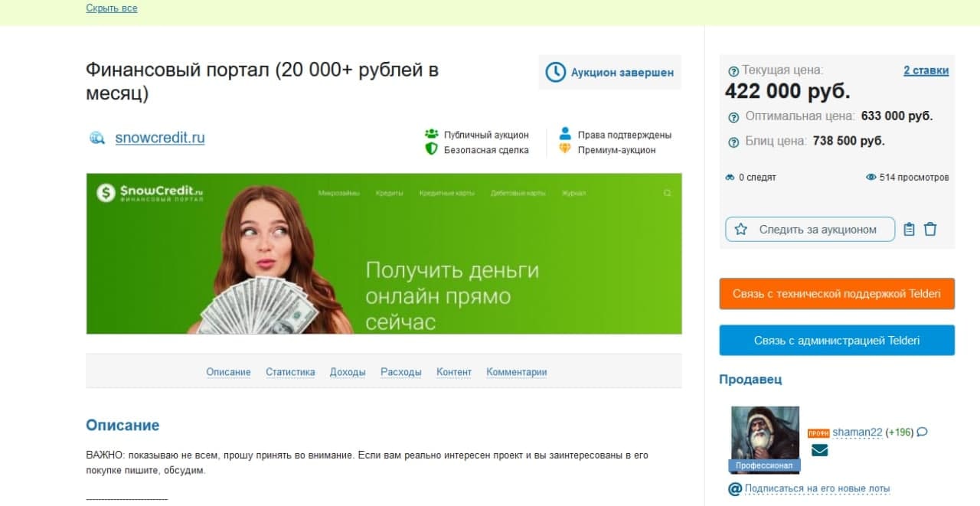This screenshot has height=506, width=980.
Task: Go to the Статистика section tab
Action: [x=290, y=372]
